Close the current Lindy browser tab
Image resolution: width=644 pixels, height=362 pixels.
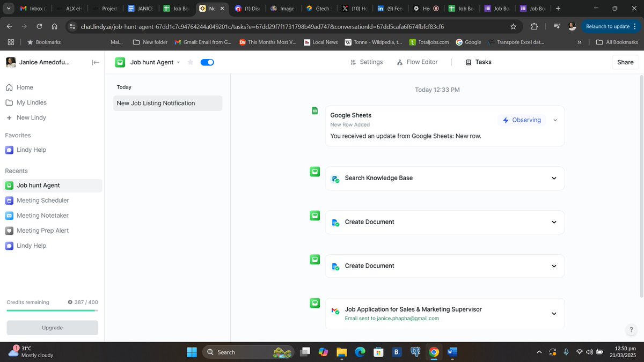[x=222, y=9]
